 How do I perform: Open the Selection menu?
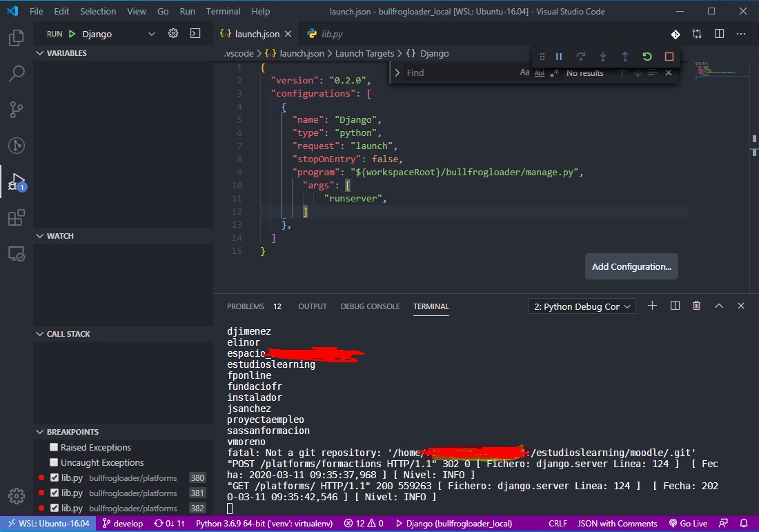point(98,11)
